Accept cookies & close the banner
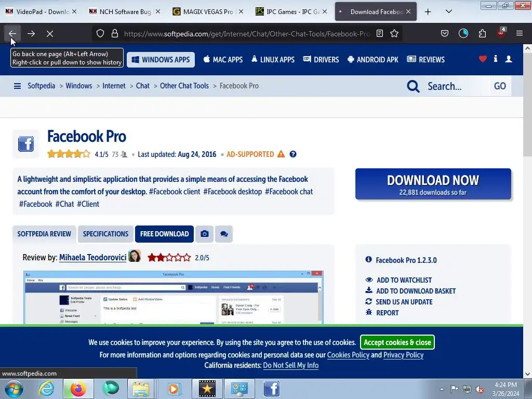 pyautogui.click(x=397, y=342)
